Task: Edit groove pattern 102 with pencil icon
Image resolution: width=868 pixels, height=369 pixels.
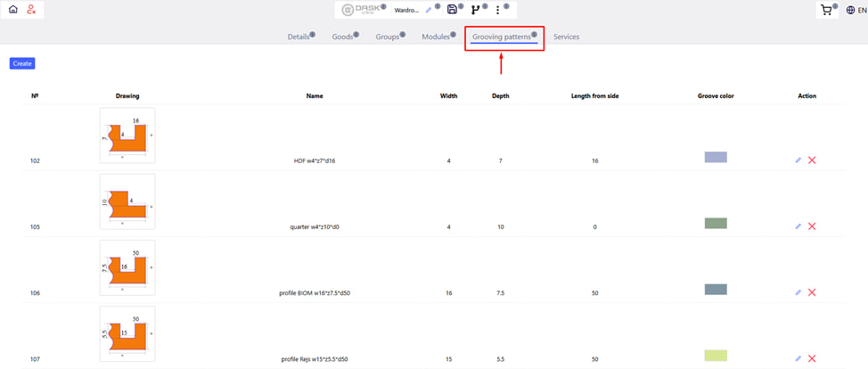Action: coord(798,160)
